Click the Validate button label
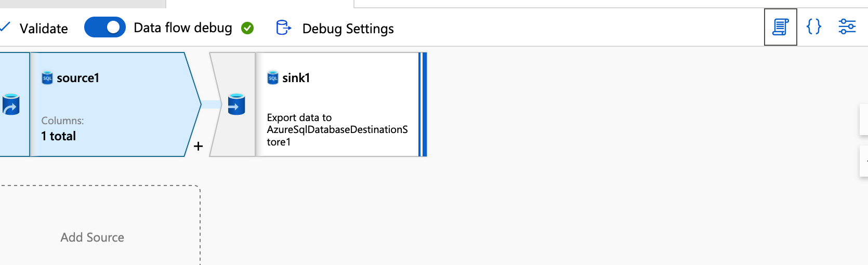This screenshot has width=868, height=265. click(x=44, y=29)
